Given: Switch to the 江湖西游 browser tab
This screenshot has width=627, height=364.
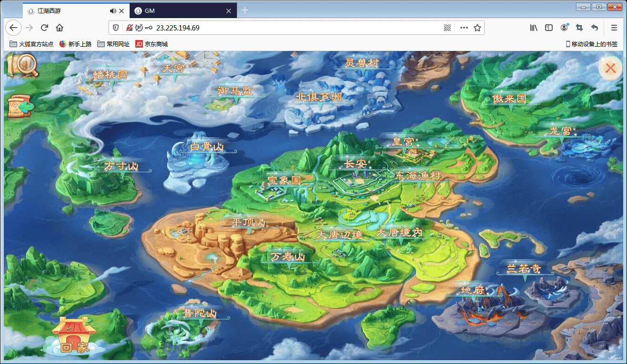Looking at the screenshot, I should coord(76,10).
